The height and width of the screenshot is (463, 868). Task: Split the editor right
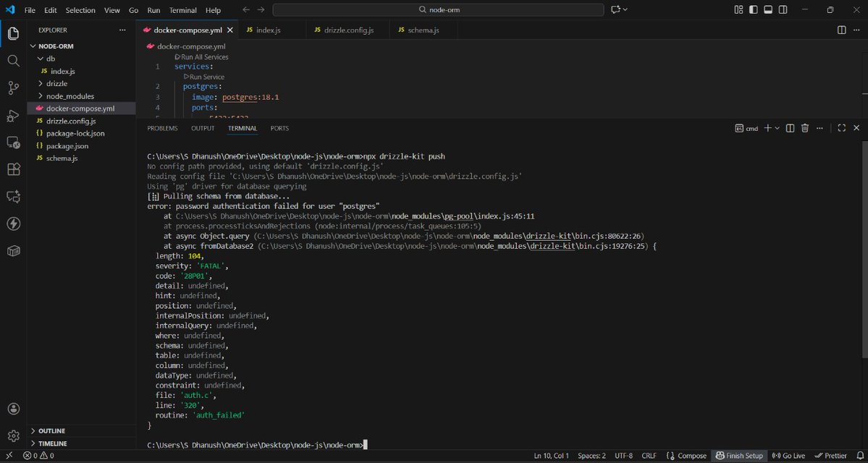tap(841, 30)
